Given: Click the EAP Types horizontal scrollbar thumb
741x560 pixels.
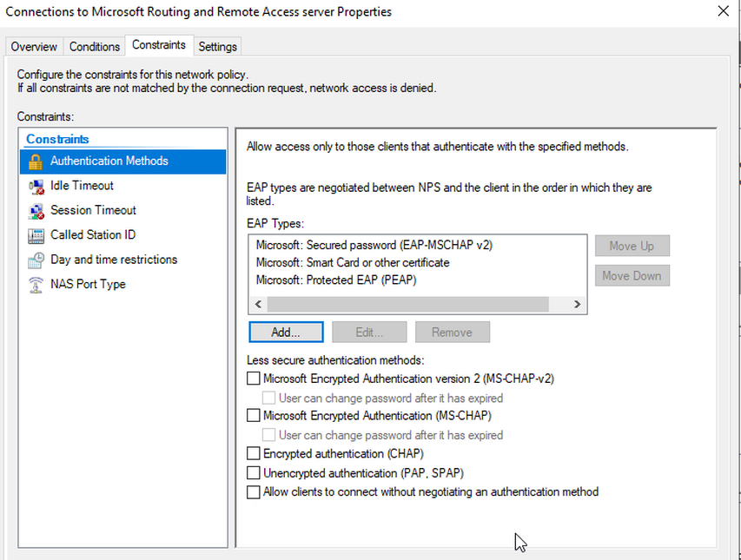Looking at the screenshot, I should tap(407, 304).
